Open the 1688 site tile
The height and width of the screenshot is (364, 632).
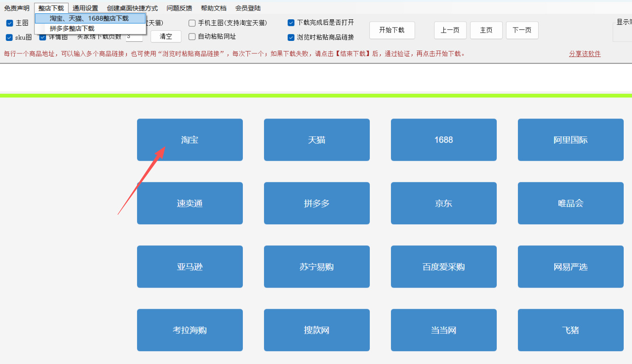(444, 140)
